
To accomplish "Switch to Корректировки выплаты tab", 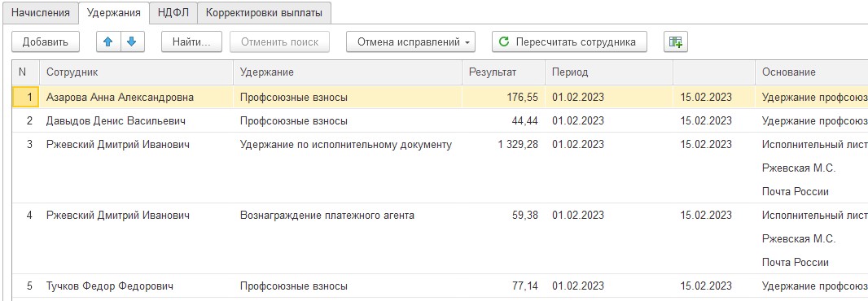I will [264, 13].
